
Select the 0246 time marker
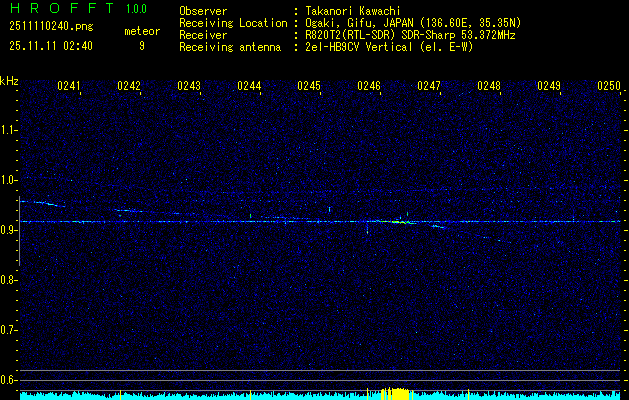click(x=369, y=86)
